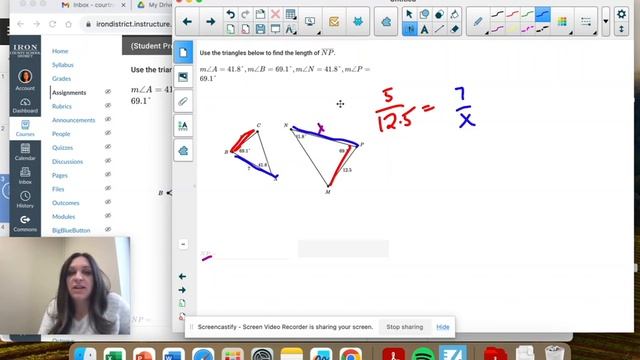This screenshot has width=640, height=360.
Task: Click the Hide link in Screencastify bar
Action: pyautogui.click(x=442, y=327)
